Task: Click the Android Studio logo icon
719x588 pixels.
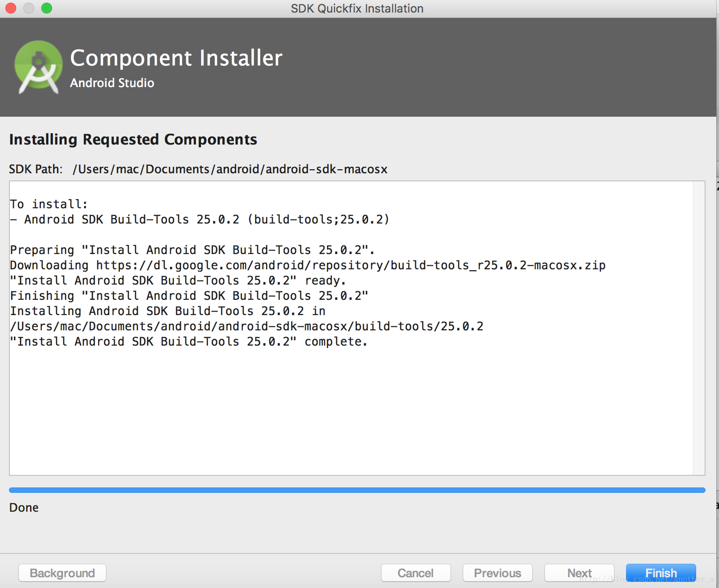Action: 39,67
